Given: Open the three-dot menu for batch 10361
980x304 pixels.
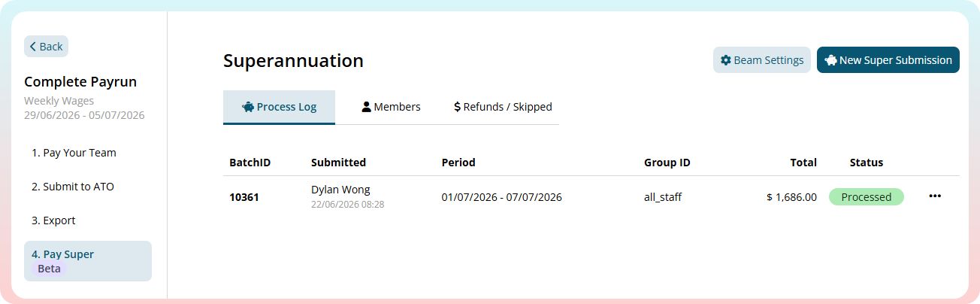Looking at the screenshot, I should point(935,196).
